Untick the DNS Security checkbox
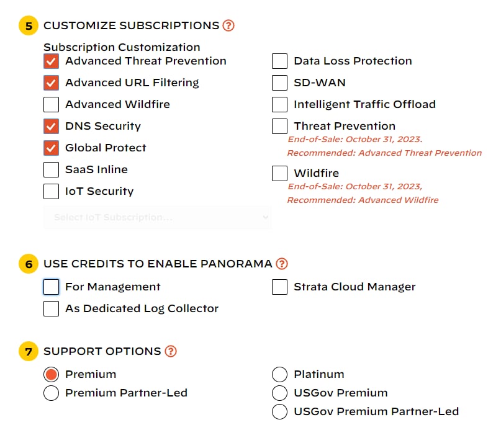 51,126
